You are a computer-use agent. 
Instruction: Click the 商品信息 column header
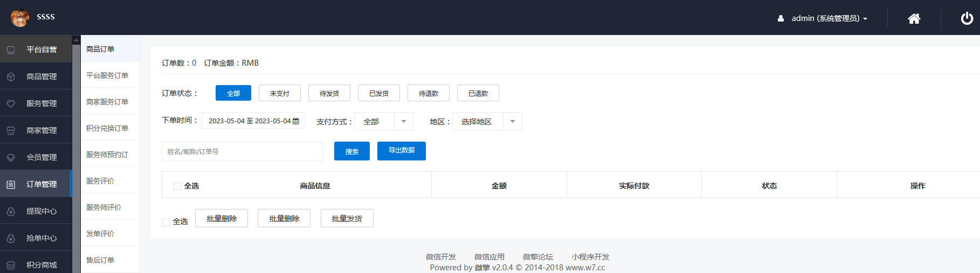315,186
